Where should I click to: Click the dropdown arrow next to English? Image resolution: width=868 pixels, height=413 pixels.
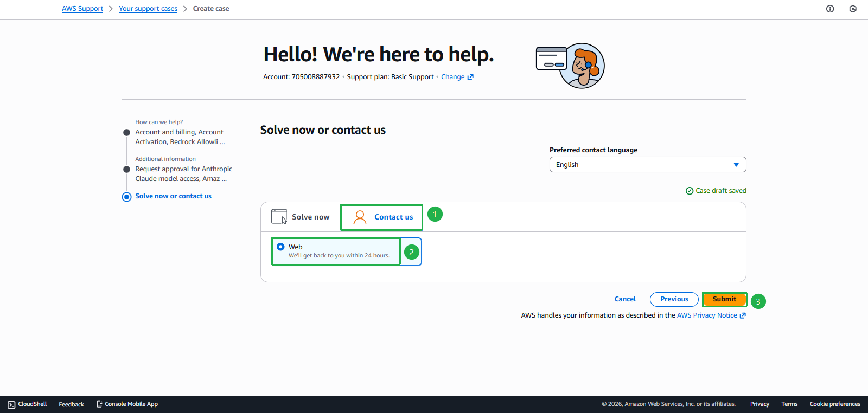[x=736, y=165]
